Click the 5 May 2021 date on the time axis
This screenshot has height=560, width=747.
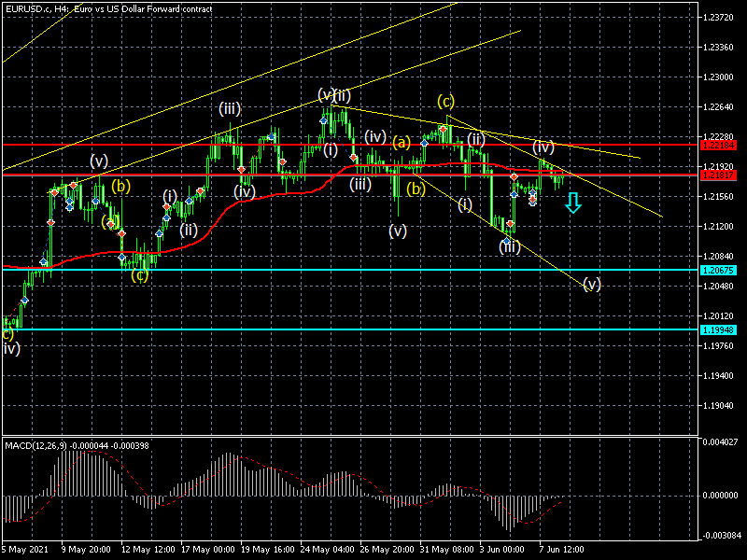26,549
